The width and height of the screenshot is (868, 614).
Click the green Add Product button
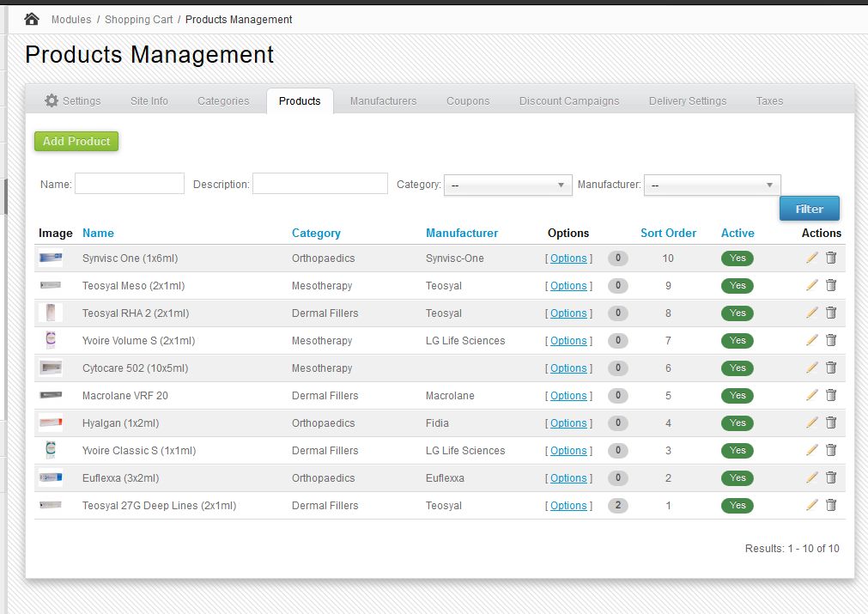click(x=76, y=142)
